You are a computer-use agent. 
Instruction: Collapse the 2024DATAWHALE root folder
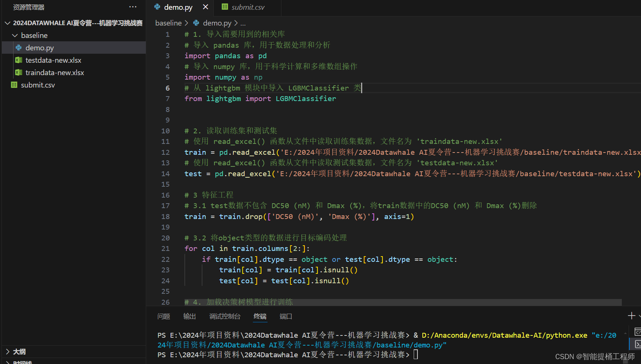pyautogui.click(x=7, y=23)
